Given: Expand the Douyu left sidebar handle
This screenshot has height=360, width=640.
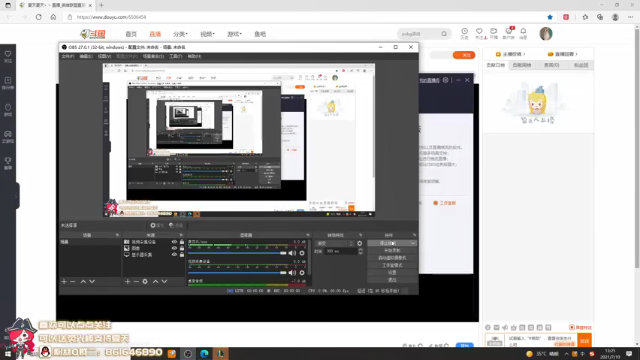Looking at the screenshot, I should pyautogui.click(x=17, y=196).
